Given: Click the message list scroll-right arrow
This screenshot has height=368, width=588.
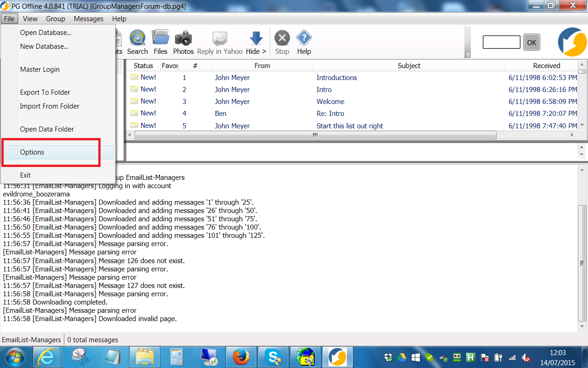Looking at the screenshot, I should pos(572,135).
